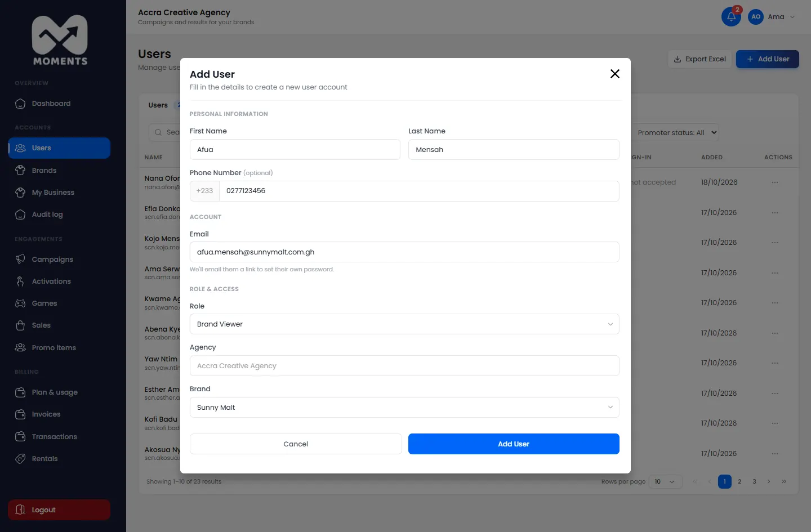
Task: Open Audit log in sidebar
Action: coord(59,214)
